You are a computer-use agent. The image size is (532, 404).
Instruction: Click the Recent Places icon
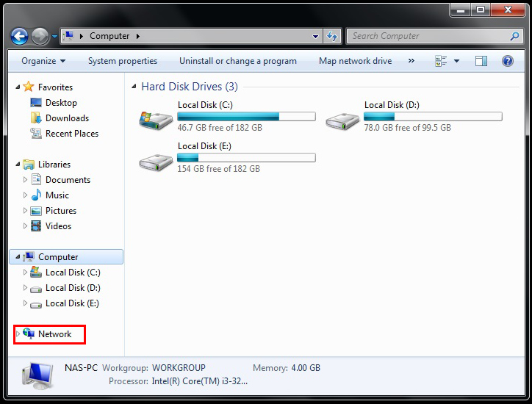click(x=36, y=133)
